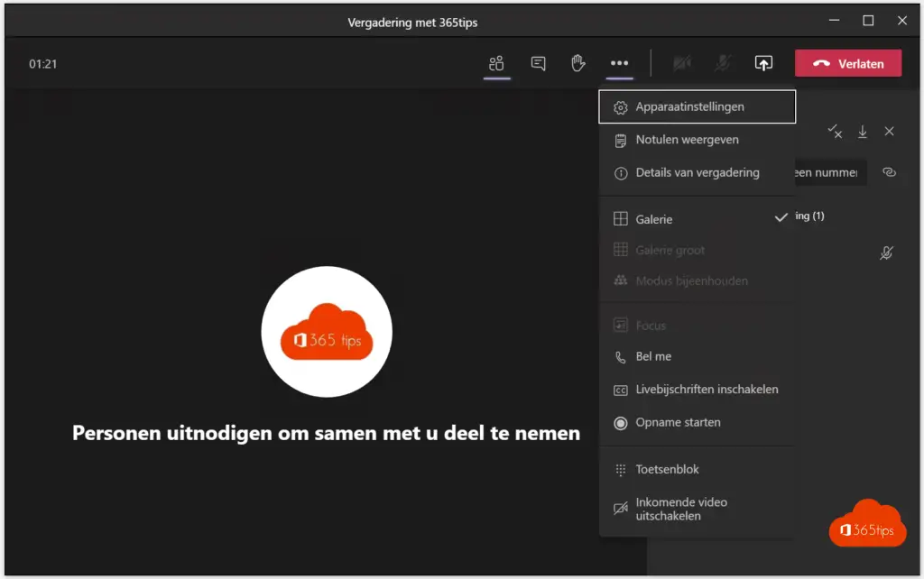Choose Notulen weergeven in the menu
This screenshot has width=924, height=579.
click(687, 140)
